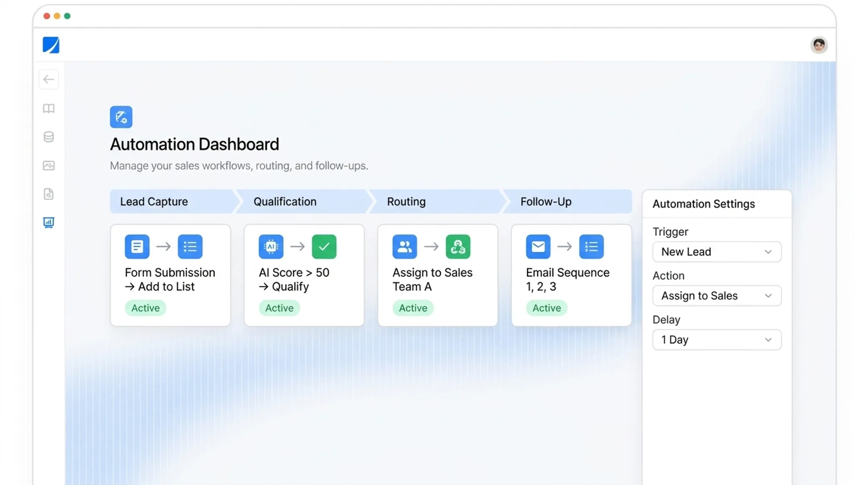
Task: Click the yellow minimize window button
Action: click(x=57, y=16)
